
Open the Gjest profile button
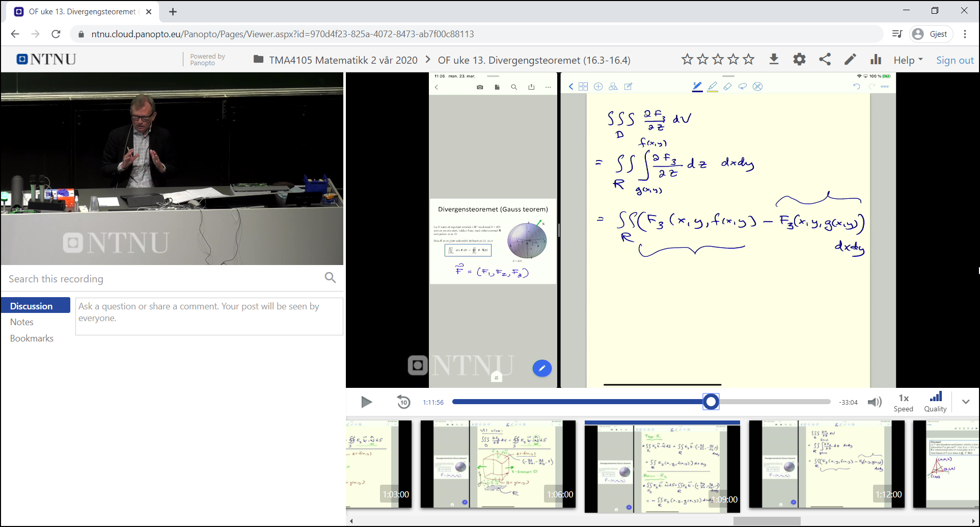coord(931,34)
